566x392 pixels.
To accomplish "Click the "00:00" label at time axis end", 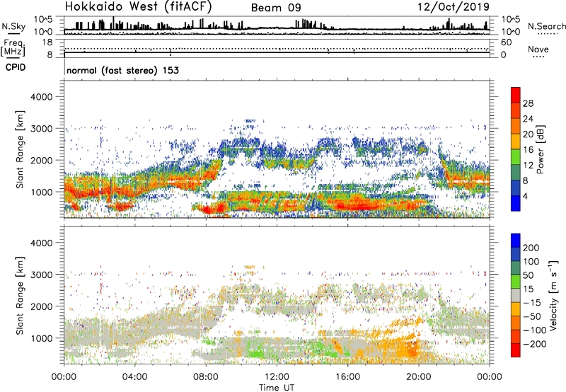I will pyautogui.click(x=490, y=377).
